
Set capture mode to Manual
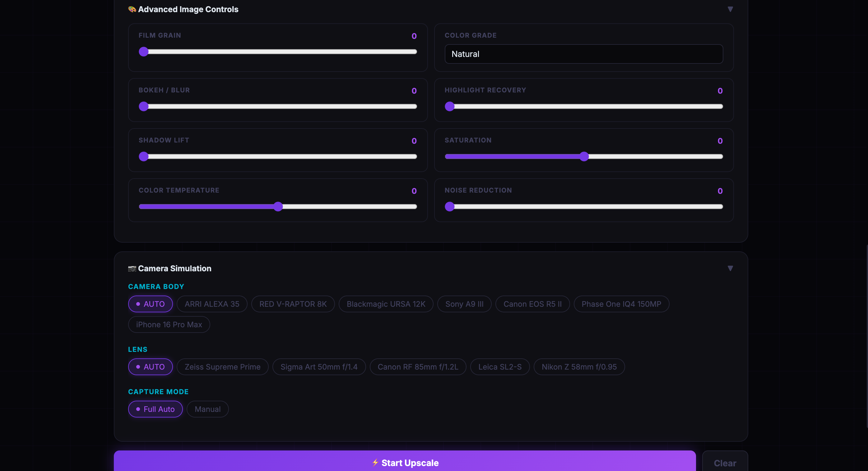pos(207,409)
